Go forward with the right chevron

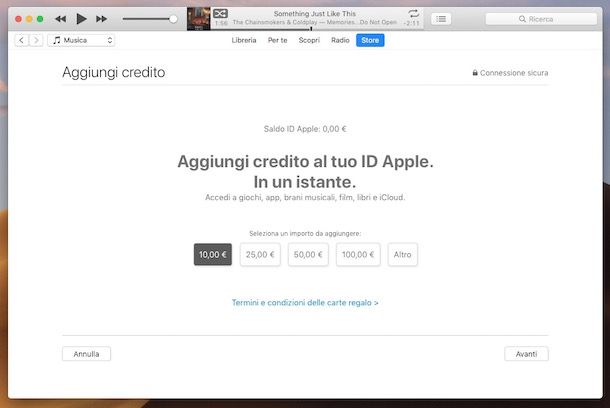36,40
